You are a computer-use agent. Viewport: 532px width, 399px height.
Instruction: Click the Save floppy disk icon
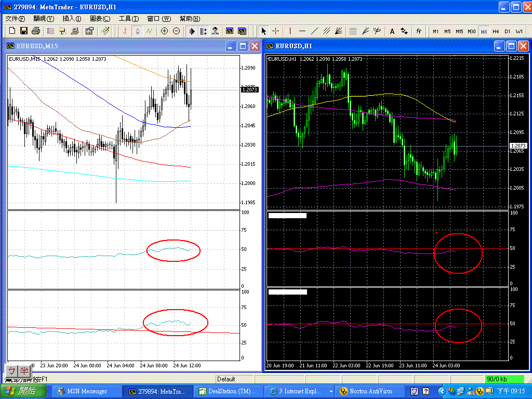(24, 31)
